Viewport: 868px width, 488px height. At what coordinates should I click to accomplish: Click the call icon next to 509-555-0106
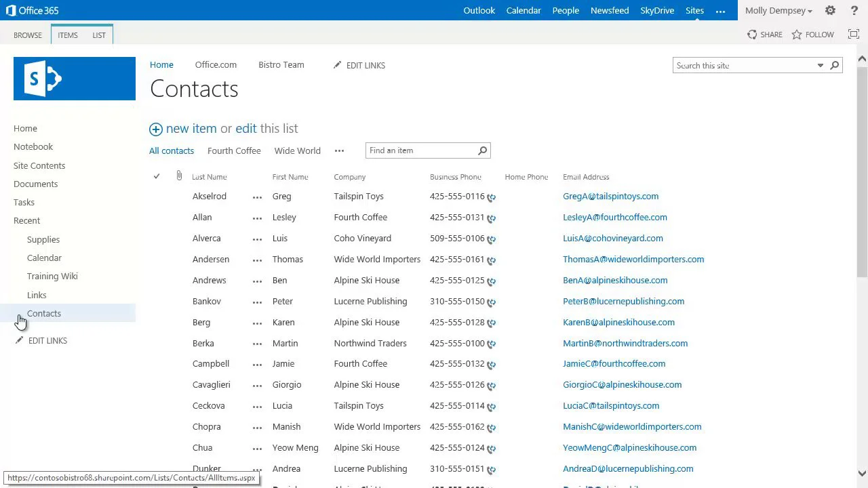pyautogui.click(x=491, y=239)
